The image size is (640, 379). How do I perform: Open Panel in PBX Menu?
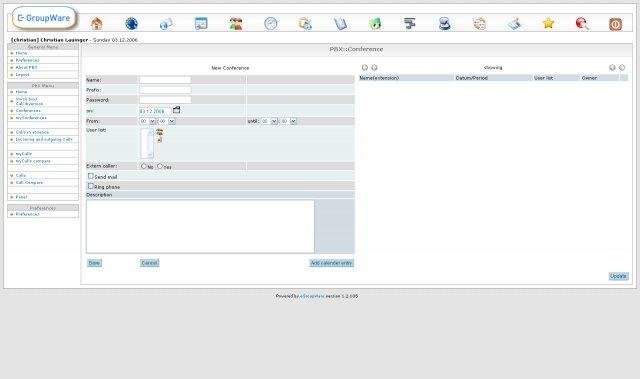point(22,197)
